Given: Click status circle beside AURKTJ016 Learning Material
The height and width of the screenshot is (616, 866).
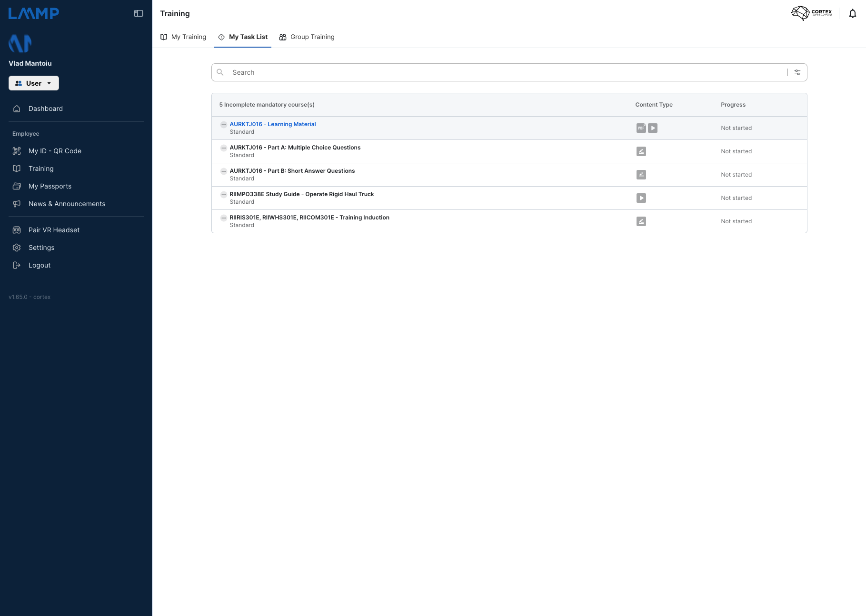Looking at the screenshot, I should pyautogui.click(x=223, y=124).
